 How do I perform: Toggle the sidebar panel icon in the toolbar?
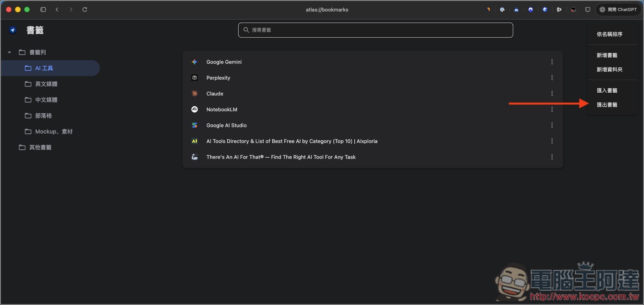pyautogui.click(x=43, y=10)
